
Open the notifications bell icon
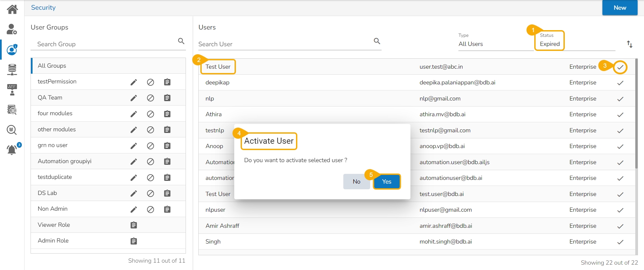click(12, 149)
